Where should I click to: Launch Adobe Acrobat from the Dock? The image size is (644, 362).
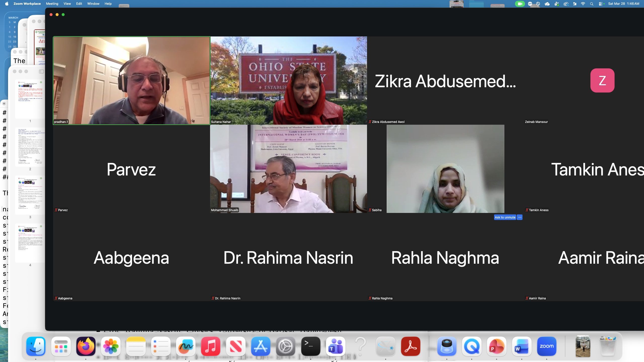(x=411, y=346)
